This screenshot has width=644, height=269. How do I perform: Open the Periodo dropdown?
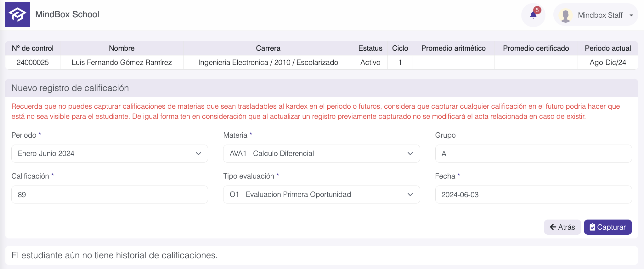click(110, 153)
